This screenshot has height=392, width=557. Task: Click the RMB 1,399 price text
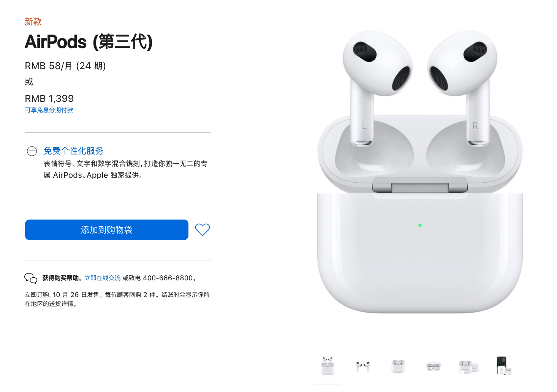tap(49, 99)
